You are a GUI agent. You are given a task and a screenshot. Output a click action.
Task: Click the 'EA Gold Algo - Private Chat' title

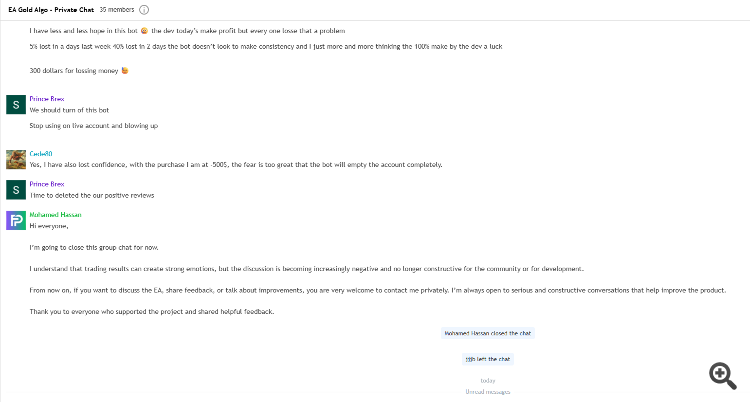tap(50, 9)
